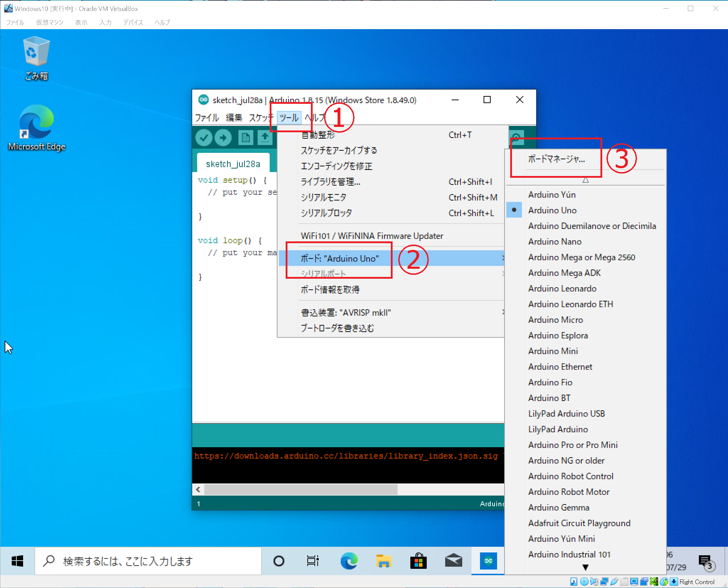Click the Open sketch up-arrow icon
Image resolution: width=728 pixels, height=588 pixels.
tap(265, 138)
